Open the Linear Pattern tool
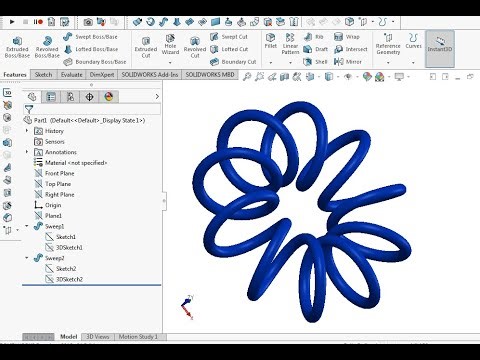 tap(290, 44)
